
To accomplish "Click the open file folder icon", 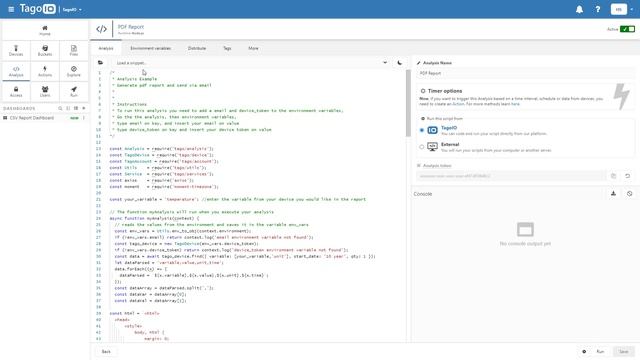I will point(100,62).
